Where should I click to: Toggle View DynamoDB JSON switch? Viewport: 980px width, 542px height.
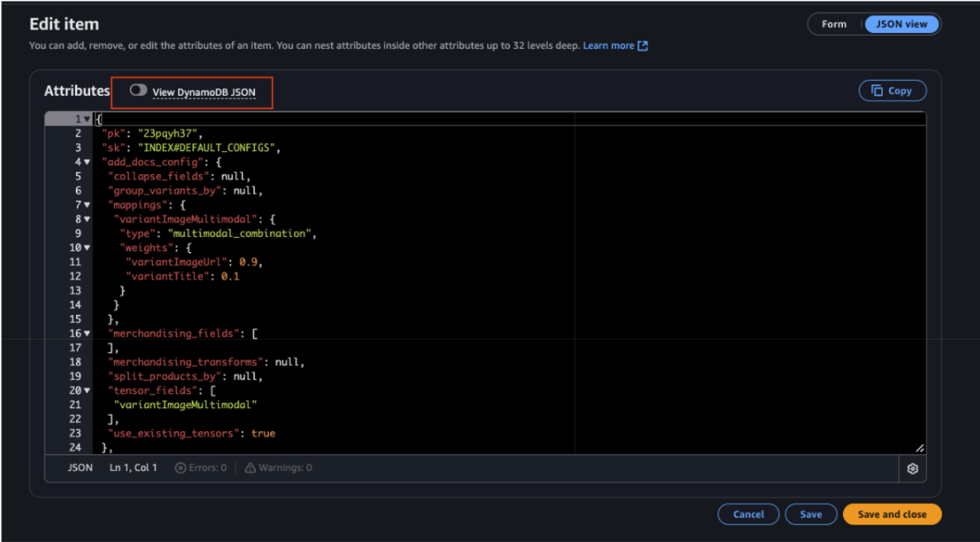tap(138, 90)
